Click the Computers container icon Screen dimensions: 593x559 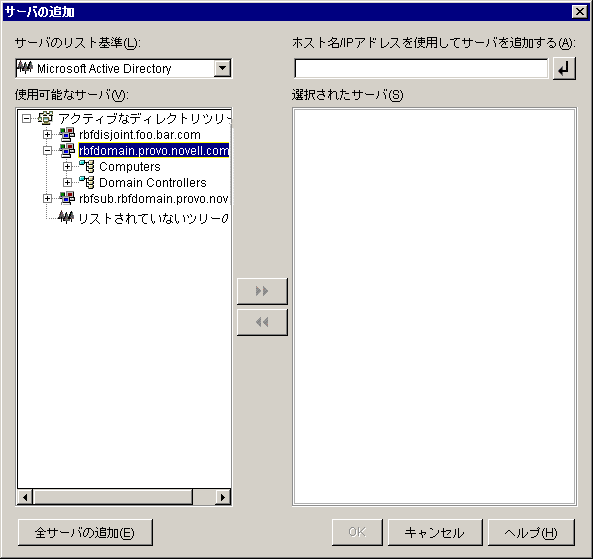coord(87,166)
